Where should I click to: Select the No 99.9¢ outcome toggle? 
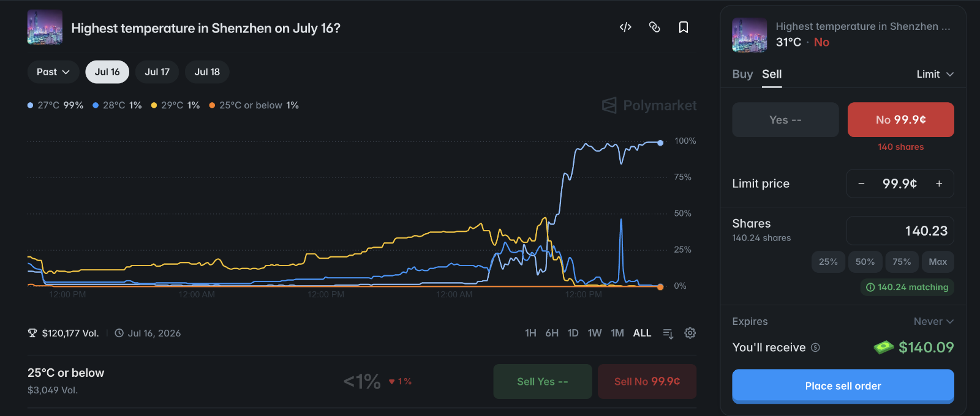point(901,120)
